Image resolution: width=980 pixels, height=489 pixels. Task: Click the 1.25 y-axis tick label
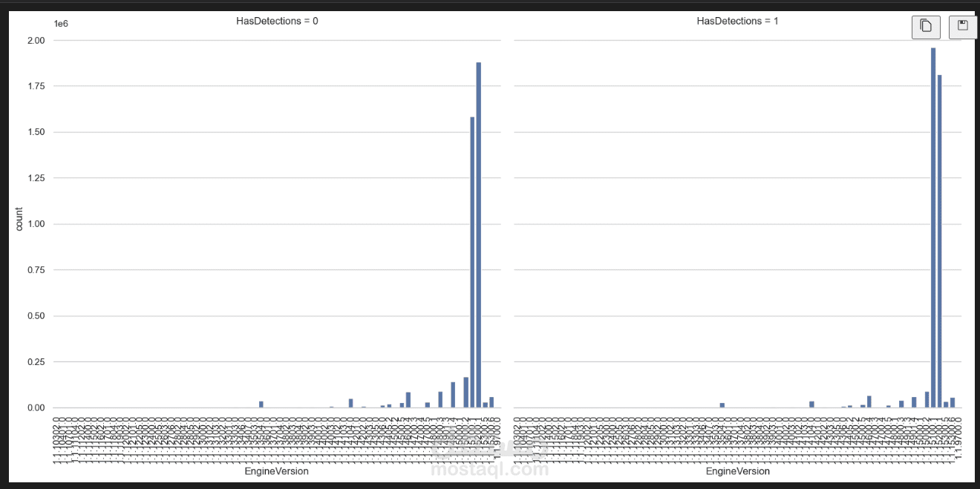click(x=36, y=178)
